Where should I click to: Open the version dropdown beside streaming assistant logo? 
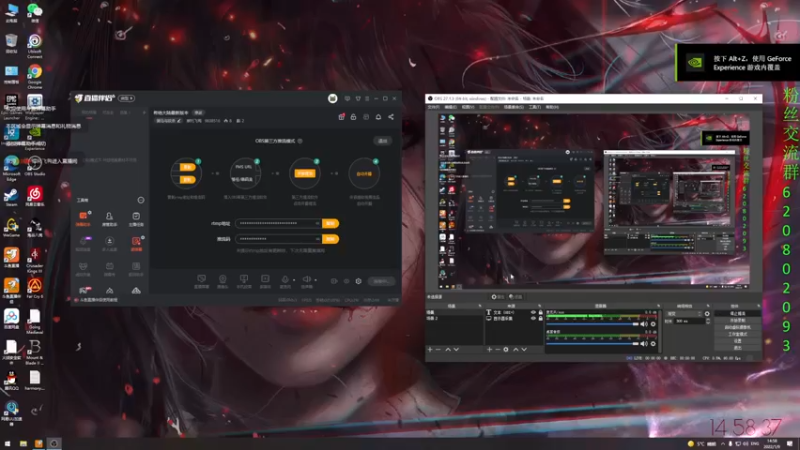point(127,98)
